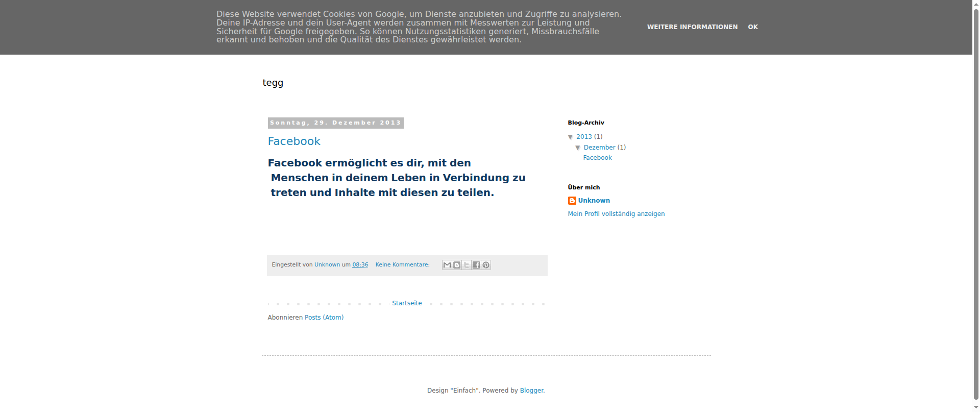Visit the Unknown profile in Über mich
Screen dimensions: 980x412
click(594, 201)
